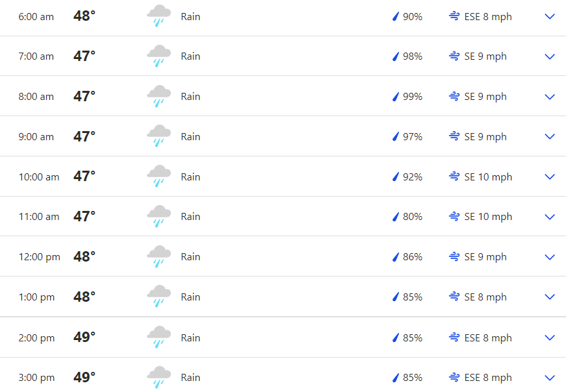Click the 47° temperature at 10:00 am

pyautogui.click(x=84, y=177)
